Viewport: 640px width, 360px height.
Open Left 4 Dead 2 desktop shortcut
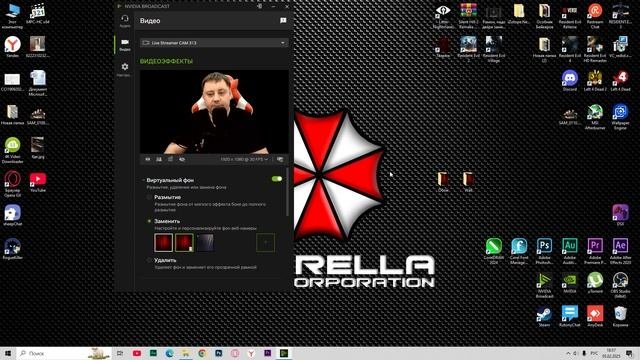click(x=595, y=80)
